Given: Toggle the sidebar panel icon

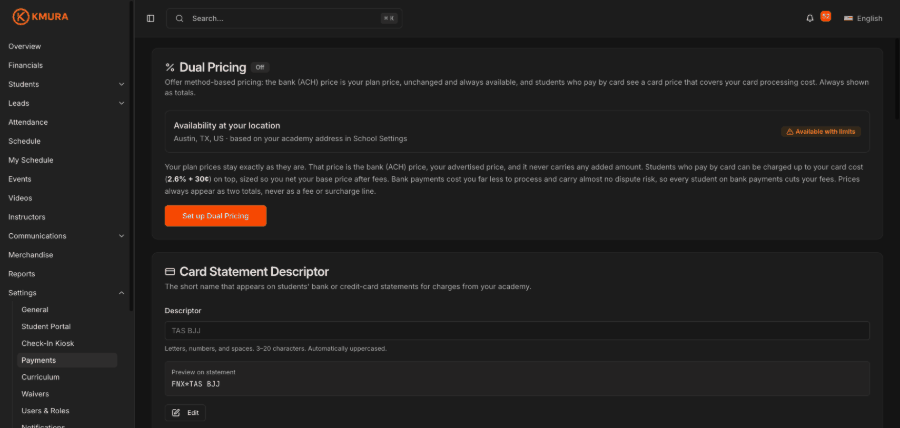Looking at the screenshot, I should (x=150, y=18).
